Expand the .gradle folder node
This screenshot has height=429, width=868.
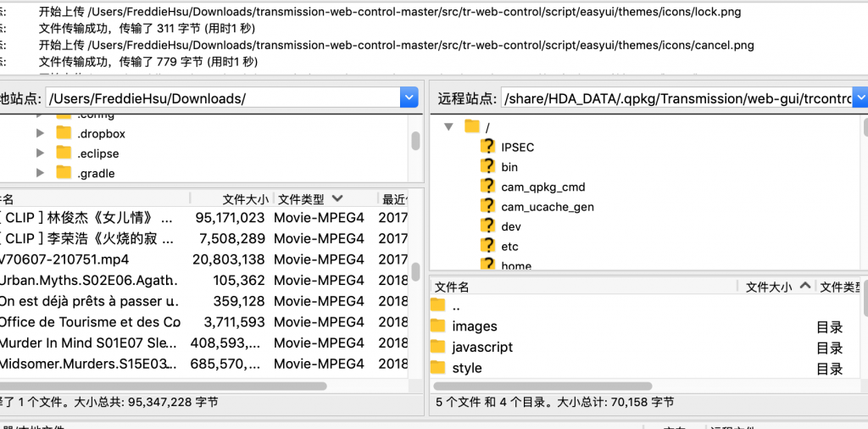[40, 173]
